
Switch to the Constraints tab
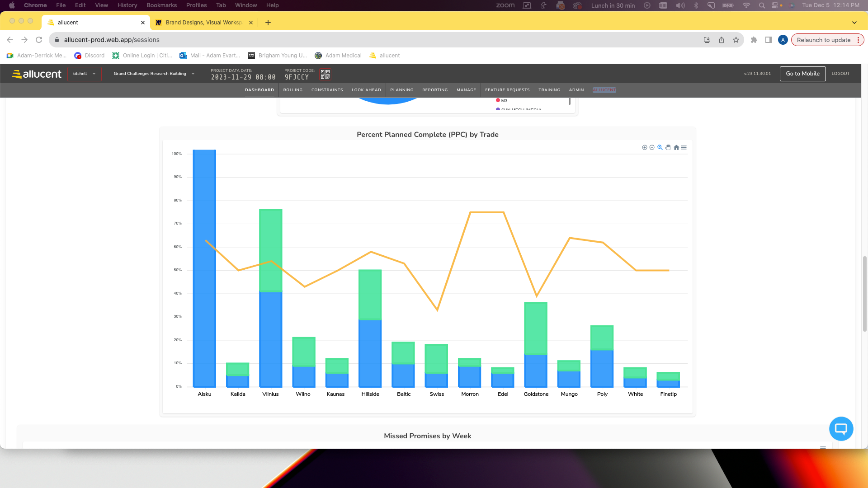click(327, 90)
